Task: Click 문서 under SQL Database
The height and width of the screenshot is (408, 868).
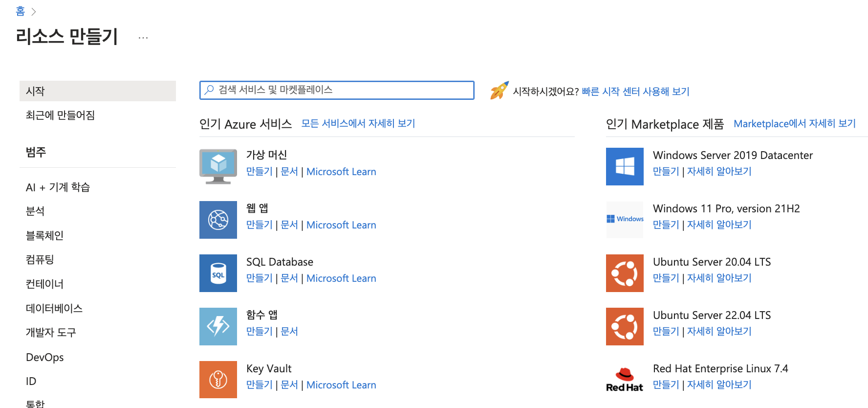Action: pyautogui.click(x=289, y=278)
